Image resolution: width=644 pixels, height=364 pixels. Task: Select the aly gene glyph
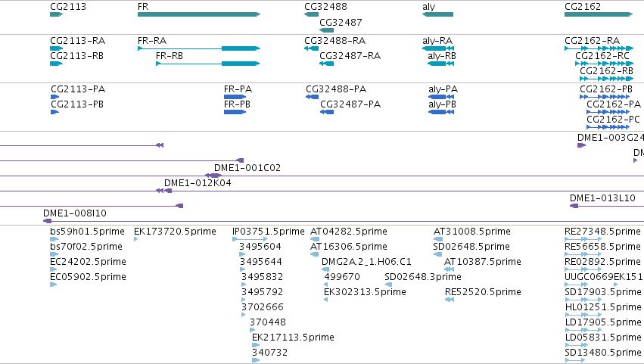[438, 14]
